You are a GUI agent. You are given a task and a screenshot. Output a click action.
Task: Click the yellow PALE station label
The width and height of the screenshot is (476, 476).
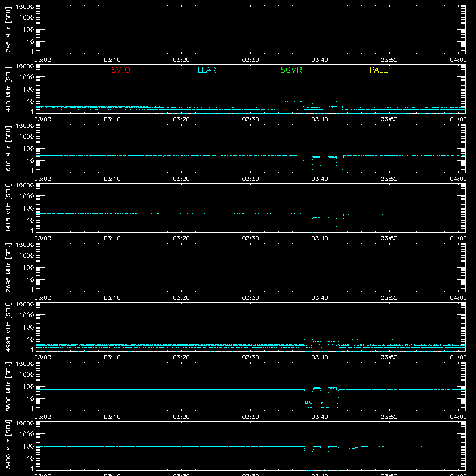(378, 70)
